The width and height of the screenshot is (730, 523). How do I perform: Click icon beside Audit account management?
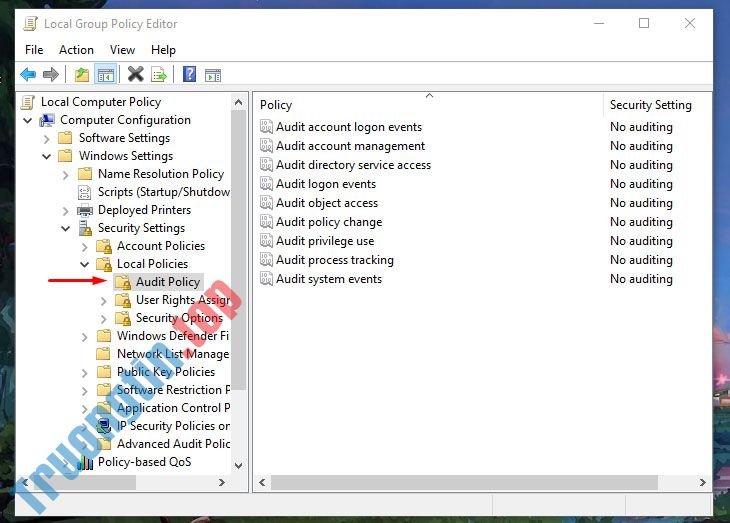[x=266, y=146]
